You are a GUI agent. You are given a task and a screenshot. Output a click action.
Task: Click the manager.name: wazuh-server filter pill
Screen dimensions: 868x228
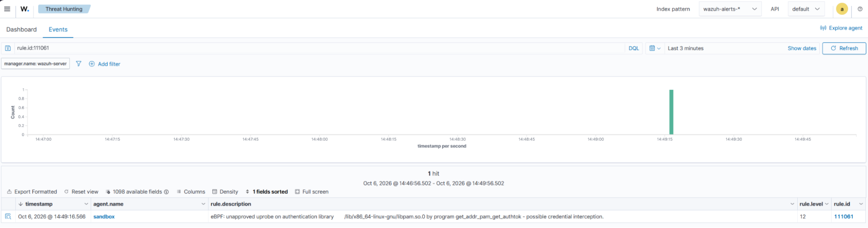[35, 64]
